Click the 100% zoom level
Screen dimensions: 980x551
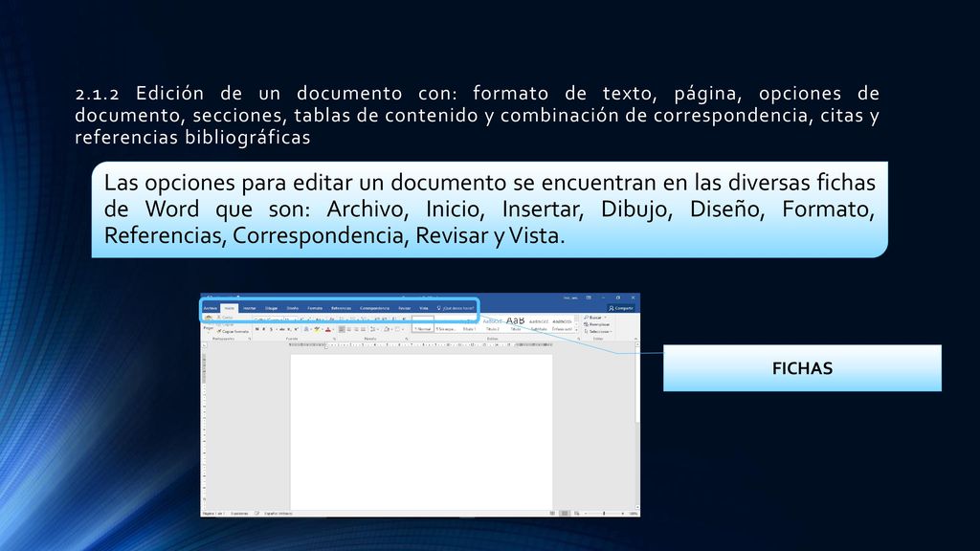click(x=634, y=514)
